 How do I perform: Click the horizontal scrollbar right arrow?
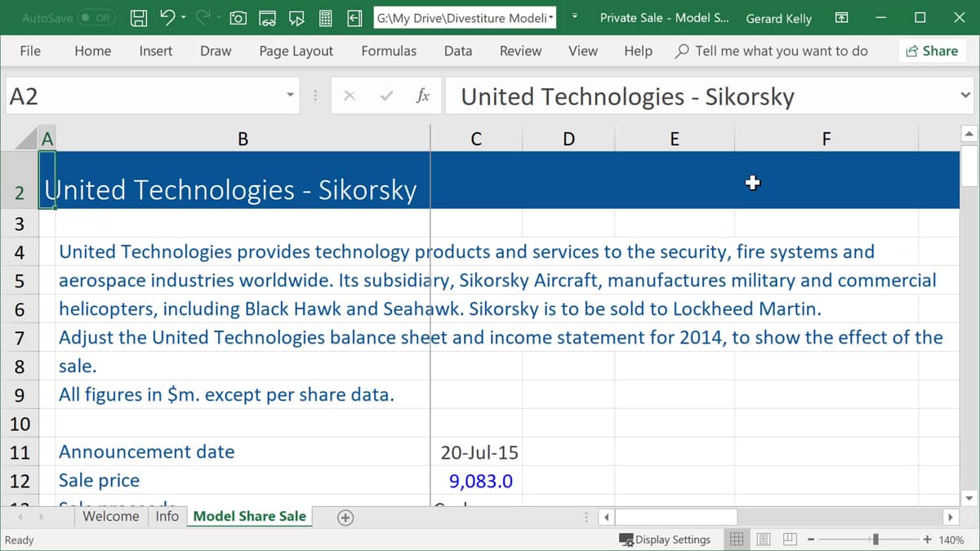pyautogui.click(x=950, y=517)
